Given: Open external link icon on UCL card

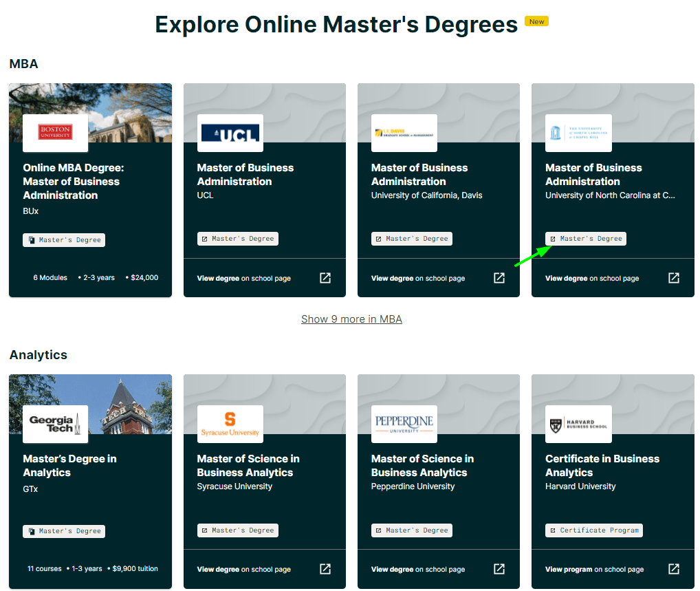Looking at the screenshot, I should pyautogui.click(x=325, y=278).
